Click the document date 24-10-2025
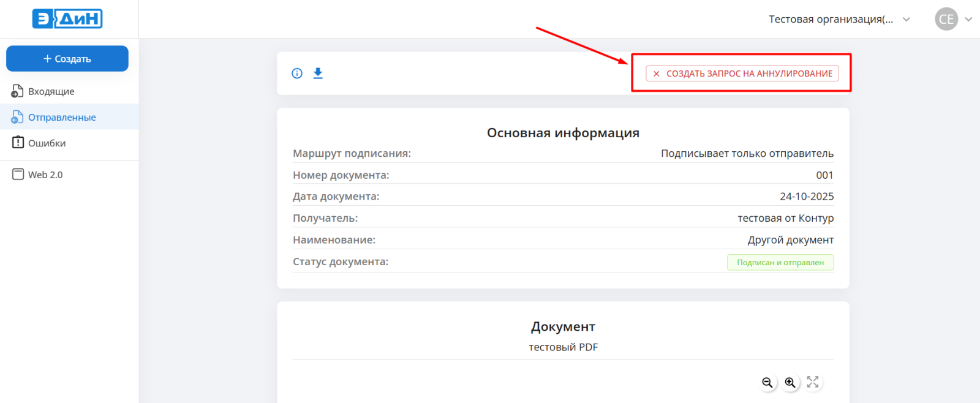The height and width of the screenshot is (403, 980). click(806, 197)
